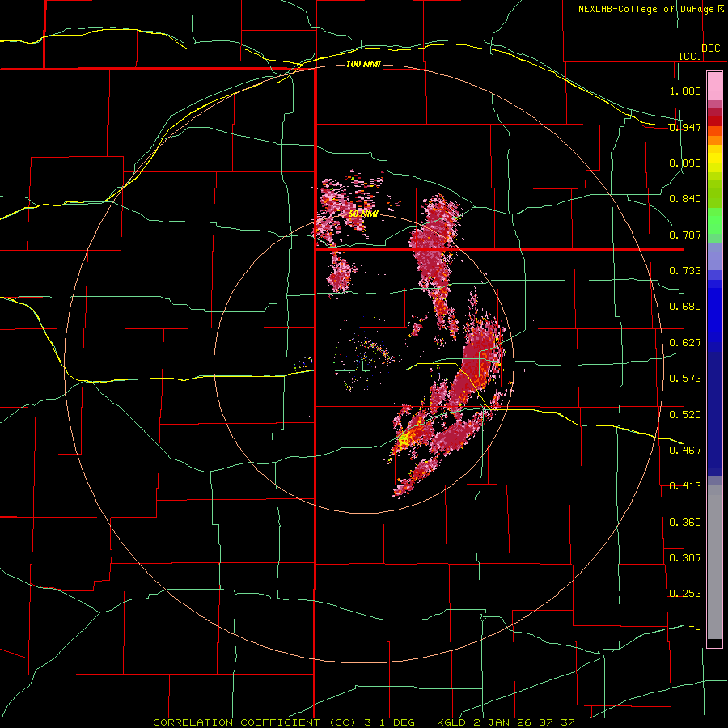Select the 0.787 legend value

(x=685, y=235)
